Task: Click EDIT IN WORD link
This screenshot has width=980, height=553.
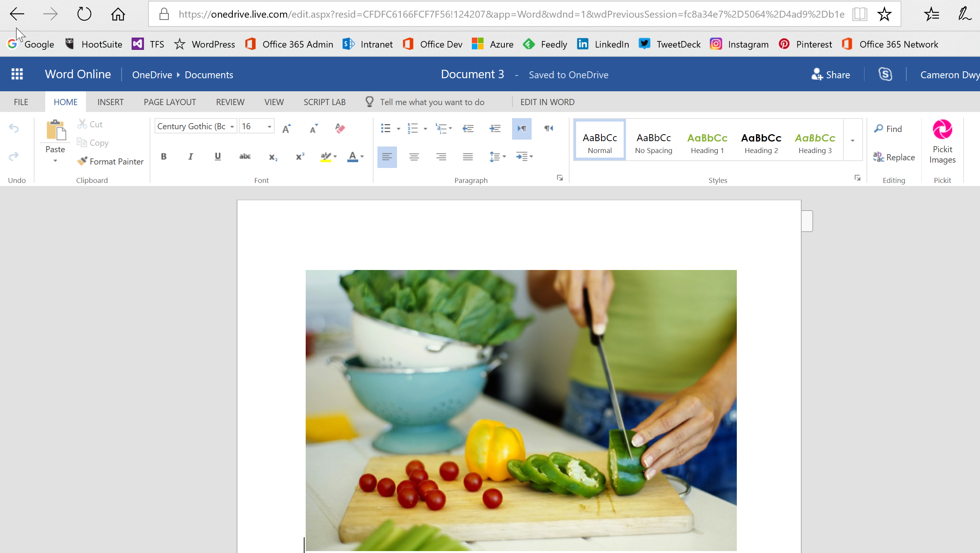Action: 547,102
